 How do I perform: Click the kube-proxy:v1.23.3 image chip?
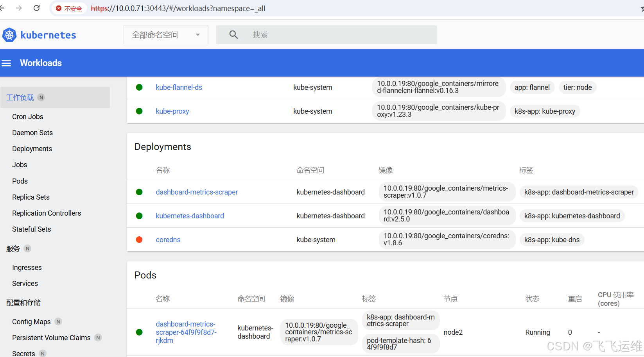(439, 111)
